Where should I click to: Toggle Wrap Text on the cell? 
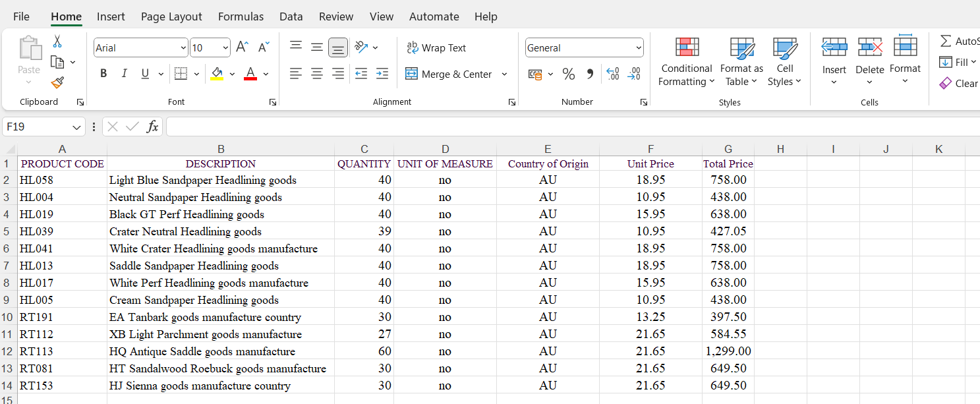tap(436, 47)
